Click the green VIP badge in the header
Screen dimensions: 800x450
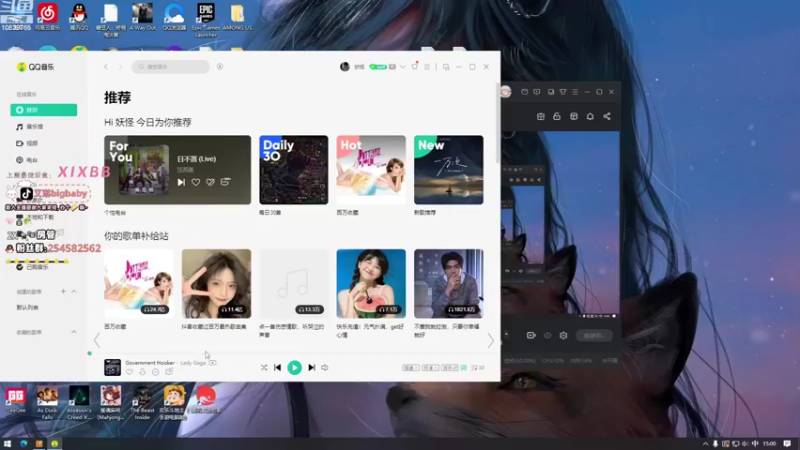click(x=378, y=67)
